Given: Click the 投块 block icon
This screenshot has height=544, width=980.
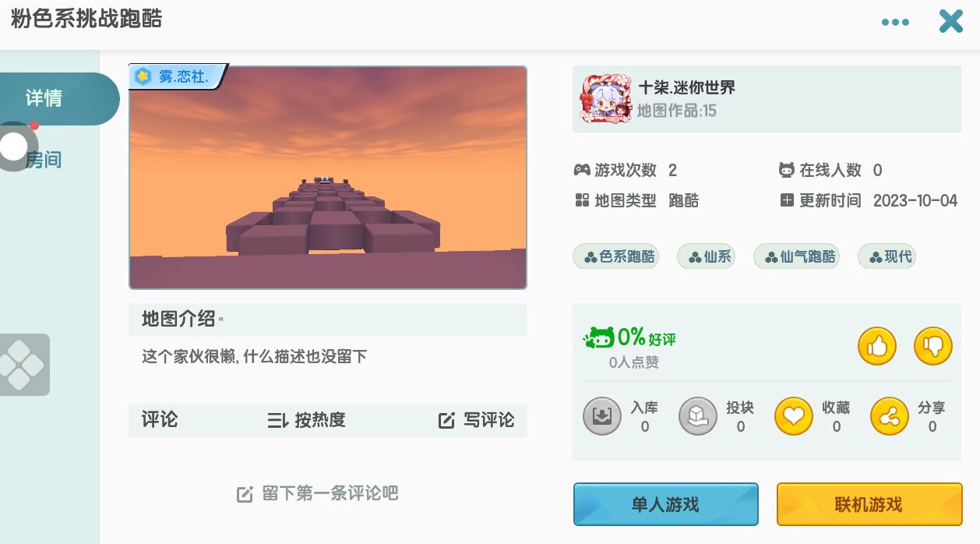Looking at the screenshot, I should pos(698,416).
